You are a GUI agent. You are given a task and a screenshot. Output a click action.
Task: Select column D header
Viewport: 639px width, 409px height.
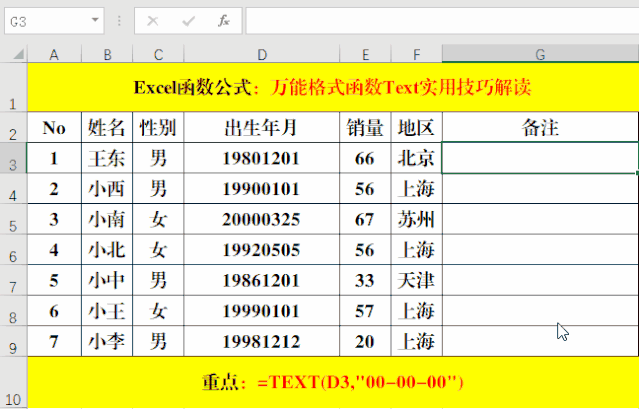pyautogui.click(x=262, y=53)
